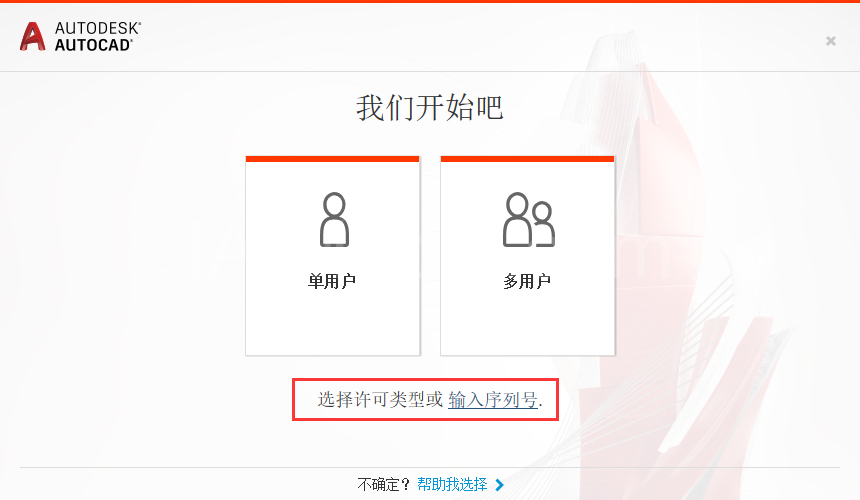Click the red AutoCAD 'A' logo icon
Image resolution: width=860 pixels, height=500 pixels.
(x=32, y=37)
